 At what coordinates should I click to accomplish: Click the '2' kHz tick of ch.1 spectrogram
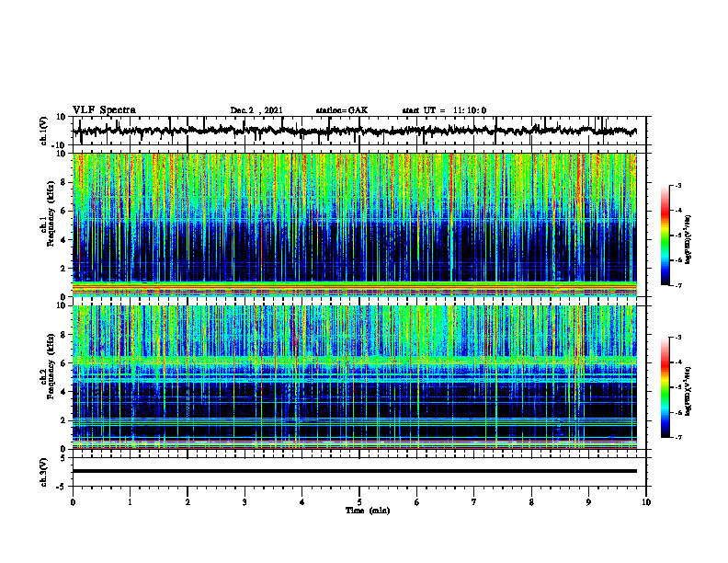click(x=63, y=269)
